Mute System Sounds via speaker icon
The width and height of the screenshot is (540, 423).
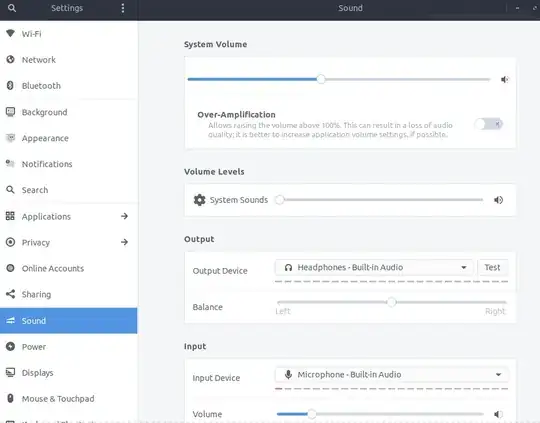pyautogui.click(x=498, y=200)
